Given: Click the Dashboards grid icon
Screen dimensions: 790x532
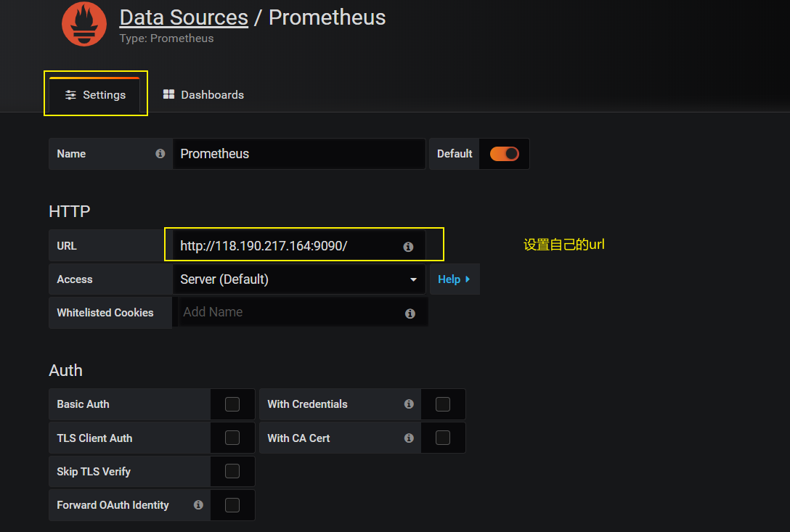Looking at the screenshot, I should point(169,94).
